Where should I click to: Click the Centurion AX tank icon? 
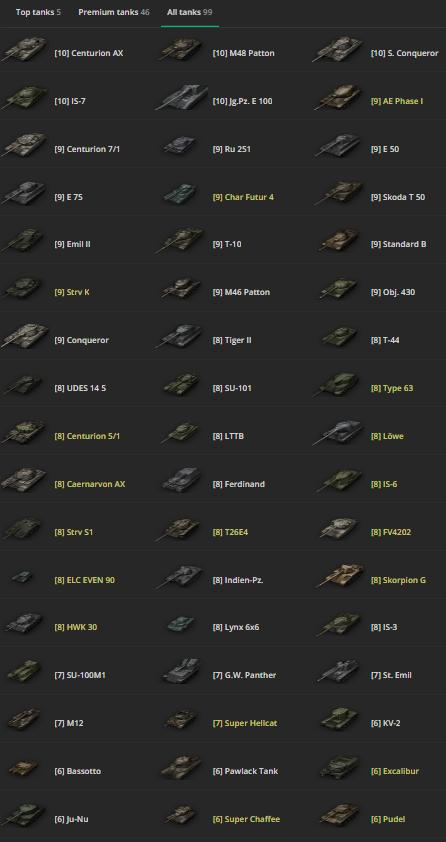pyautogui.click(x=24, y=50)
